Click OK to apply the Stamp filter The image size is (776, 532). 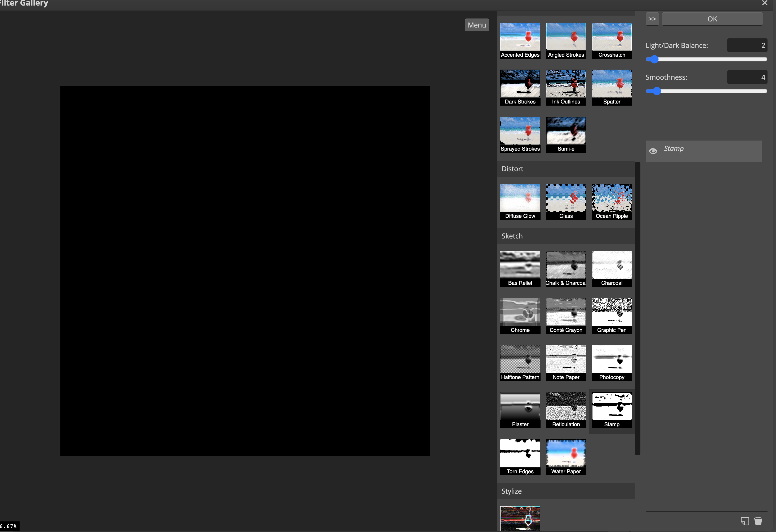coord(712,19)
